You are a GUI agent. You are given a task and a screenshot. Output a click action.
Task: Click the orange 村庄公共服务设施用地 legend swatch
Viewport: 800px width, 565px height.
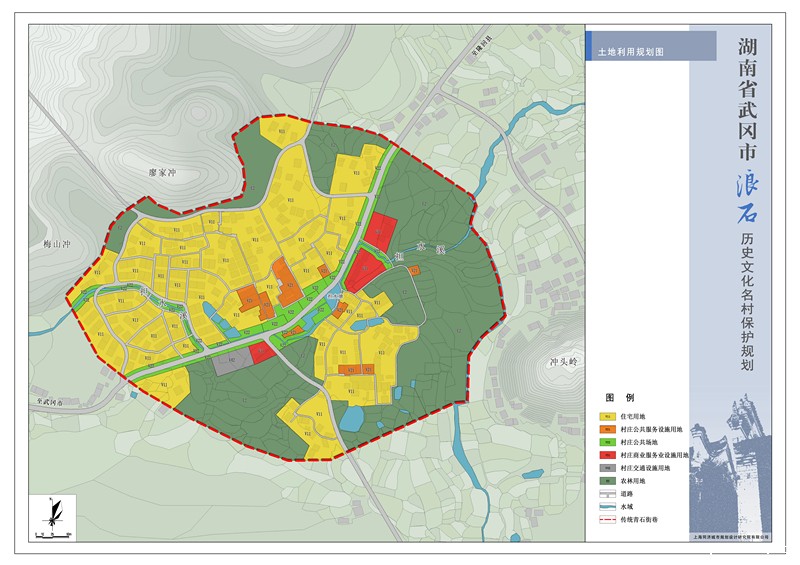606,429
